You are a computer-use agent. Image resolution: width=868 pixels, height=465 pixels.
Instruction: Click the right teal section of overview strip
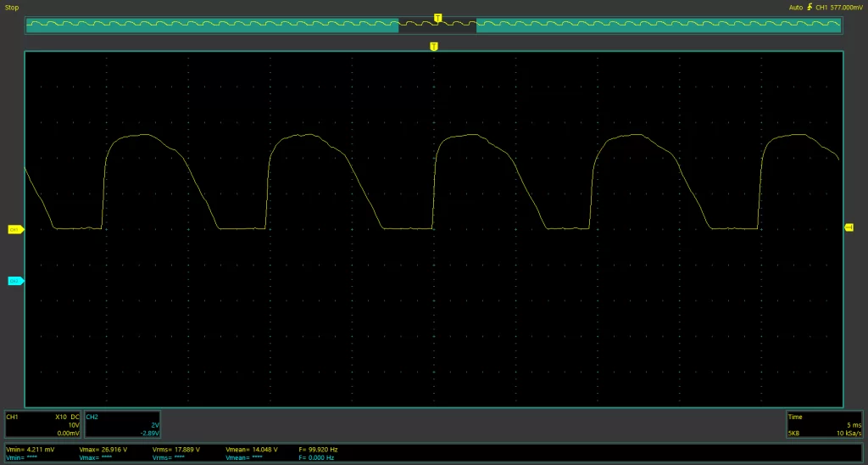point(659,25)
